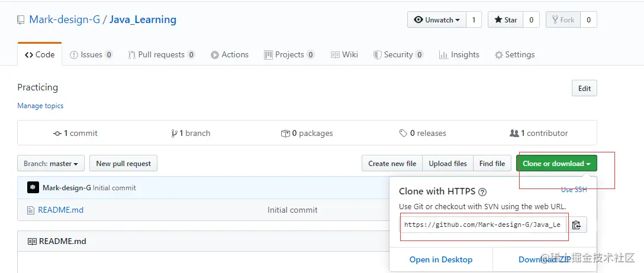
Task: Click the New pull request button
Action: coord(123,164)
